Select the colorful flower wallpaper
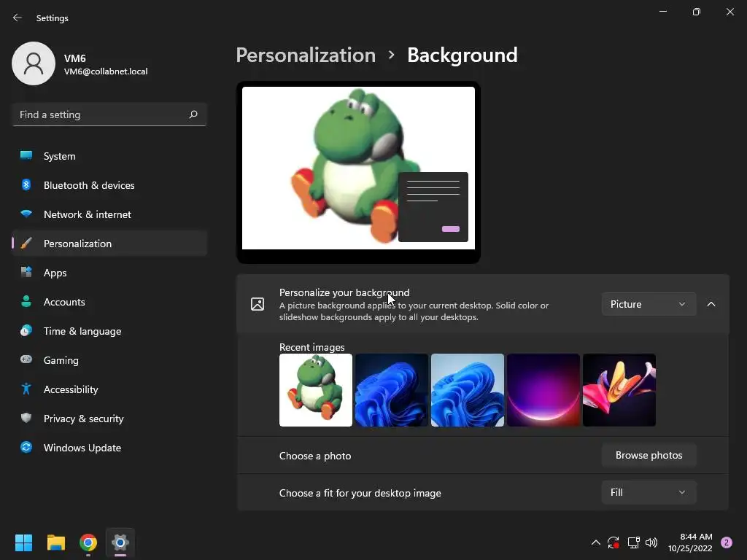747x560 pixels. 619,390
